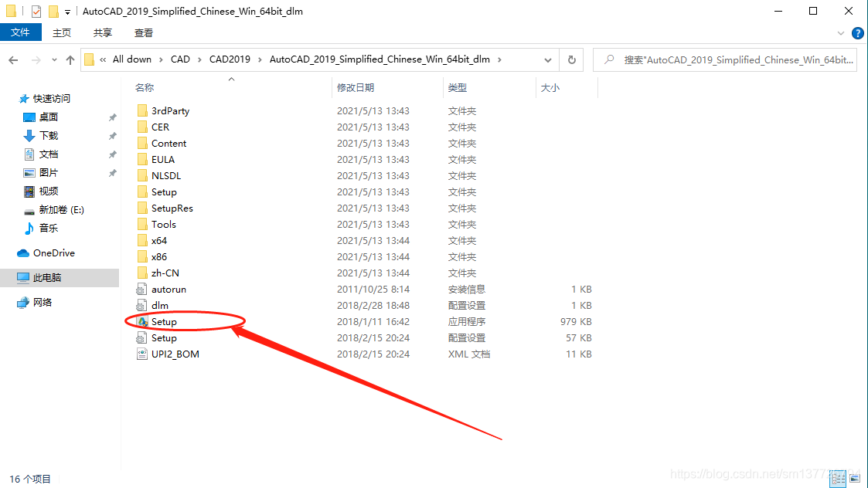This screenshot has height=488, width=868.
Task: Click the folder icon in address bar
Action: coord(89,59)
